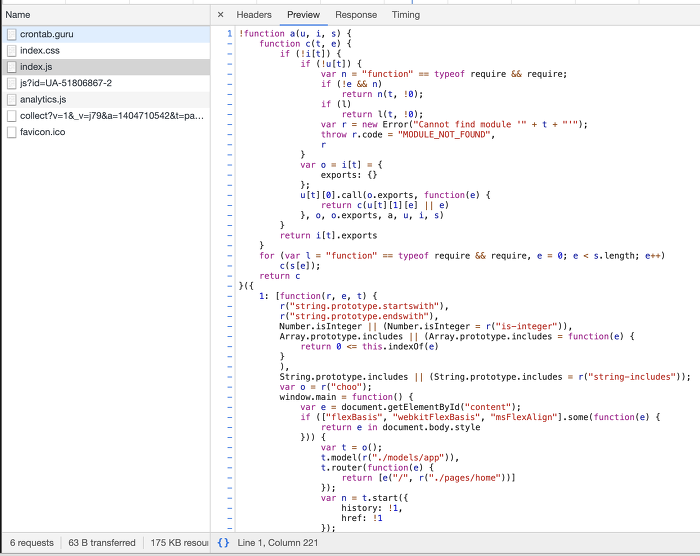Click the '!function a(u, i, s)' line
The width and height of the screenshot is (700, 556).
295,33
